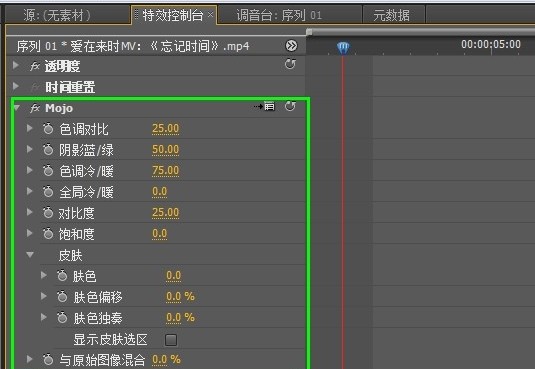
Task: Toggle stopwatch animation for 饱和度
Action: [x=48, y=234]
